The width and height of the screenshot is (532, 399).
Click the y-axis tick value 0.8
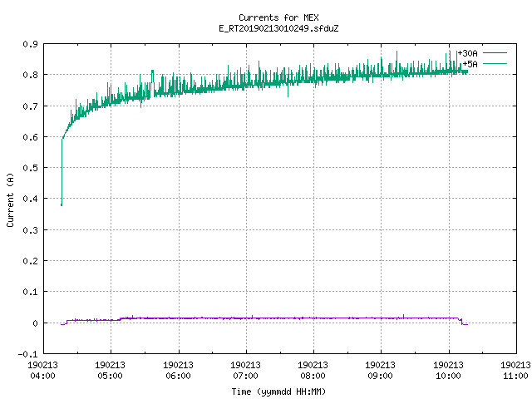[30, 75]
